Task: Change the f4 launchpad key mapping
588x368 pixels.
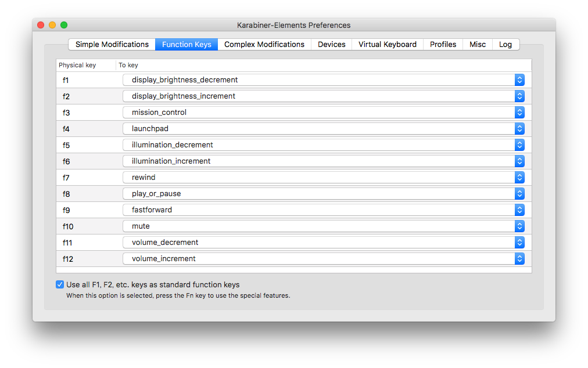Action: (324, 128)
